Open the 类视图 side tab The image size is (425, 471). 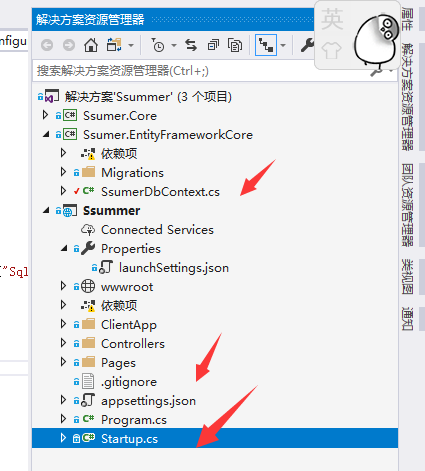(407, 277)
